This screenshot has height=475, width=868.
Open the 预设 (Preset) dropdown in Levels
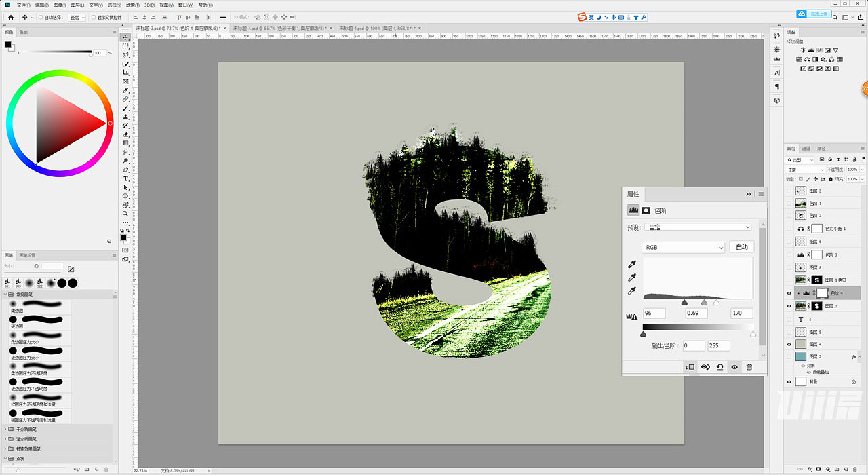point(697,227)
